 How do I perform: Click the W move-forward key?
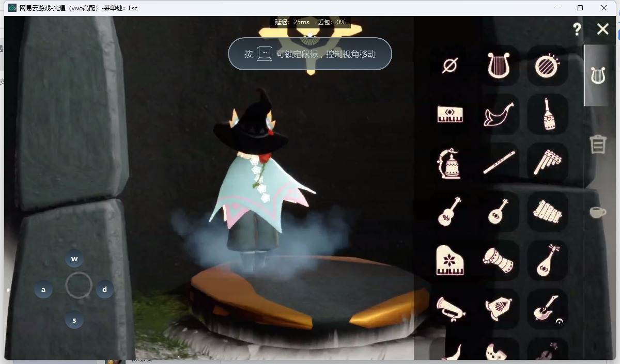coord(74,259)
